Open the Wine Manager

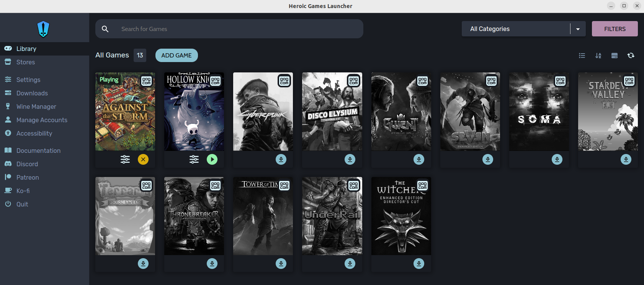click(x=44, y=106)
